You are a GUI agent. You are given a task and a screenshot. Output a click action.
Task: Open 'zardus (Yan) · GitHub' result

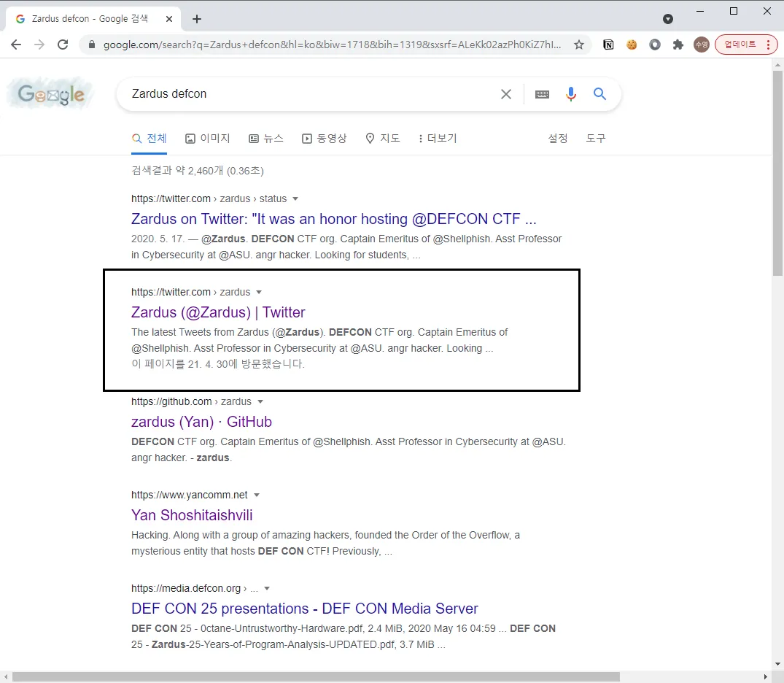201,422
